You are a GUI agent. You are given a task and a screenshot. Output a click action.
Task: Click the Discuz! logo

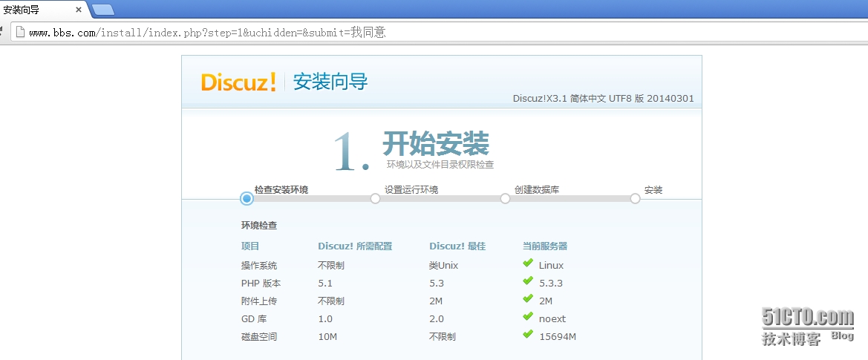[238, 82]
